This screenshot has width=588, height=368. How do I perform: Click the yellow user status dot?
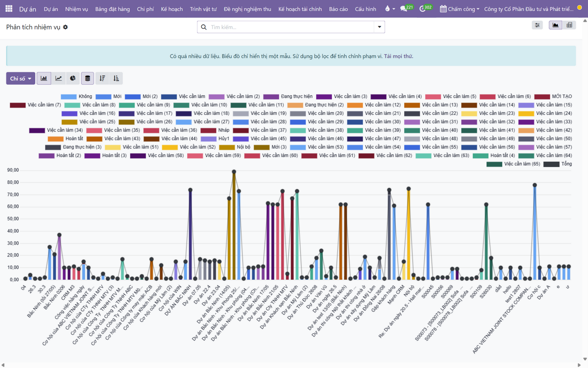point(580,8)
